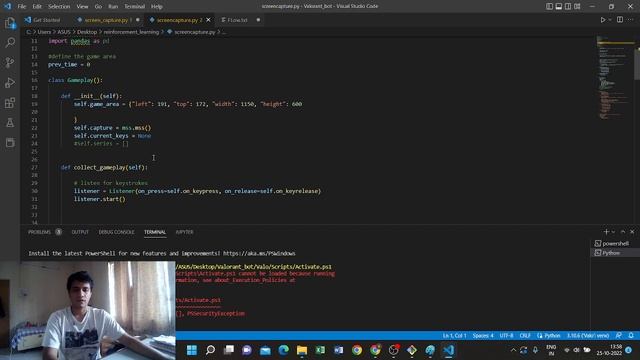The width and height of the screenshot is (640, 360).
Task: Click code line 'class Gameplay():'
Action: click(76, 80)
